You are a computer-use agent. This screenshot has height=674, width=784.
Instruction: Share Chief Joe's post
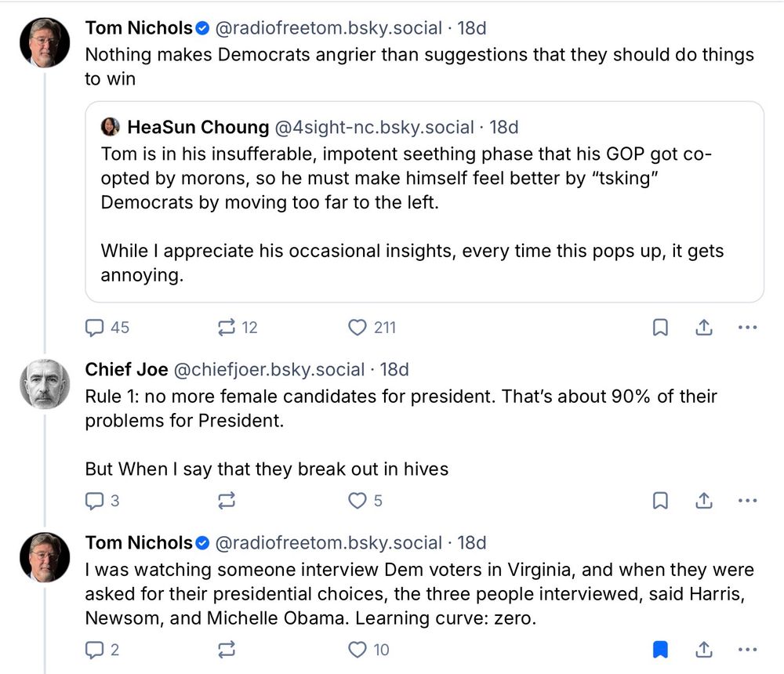[x=704, y=500]
